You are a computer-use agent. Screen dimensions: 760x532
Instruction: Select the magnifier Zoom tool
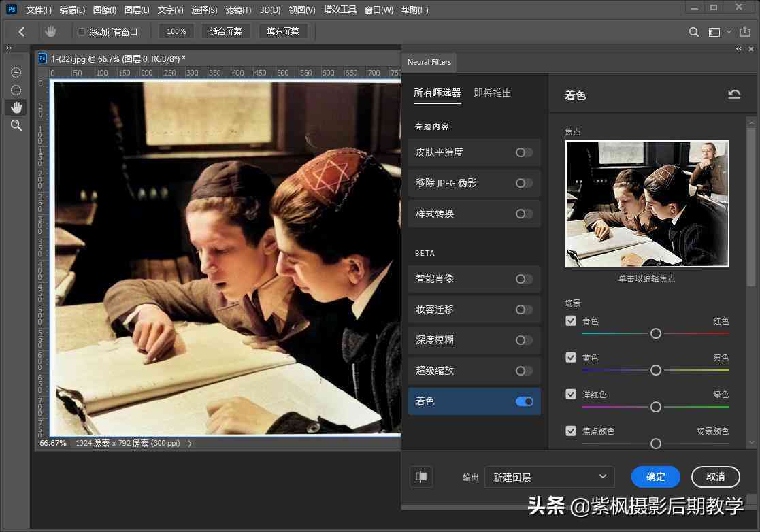16,125
